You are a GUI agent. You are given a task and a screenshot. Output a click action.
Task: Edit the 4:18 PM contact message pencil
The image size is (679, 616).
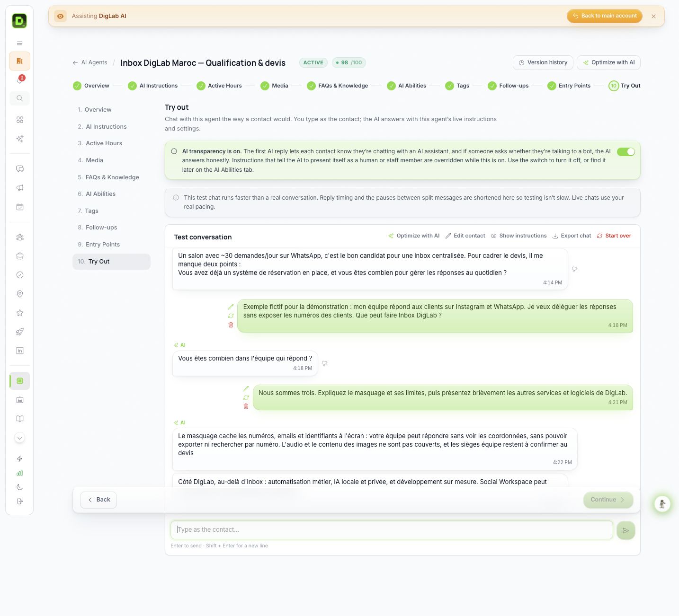[231, 307]
